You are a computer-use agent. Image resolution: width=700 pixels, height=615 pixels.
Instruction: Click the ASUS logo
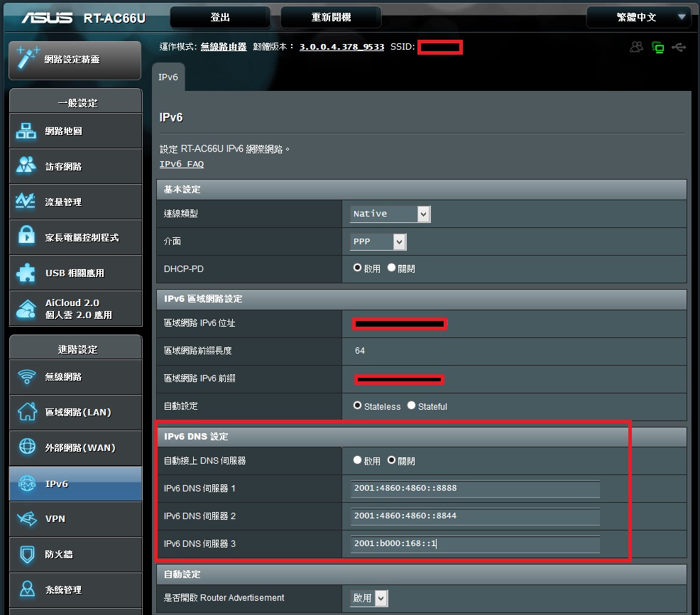[48, 18]
